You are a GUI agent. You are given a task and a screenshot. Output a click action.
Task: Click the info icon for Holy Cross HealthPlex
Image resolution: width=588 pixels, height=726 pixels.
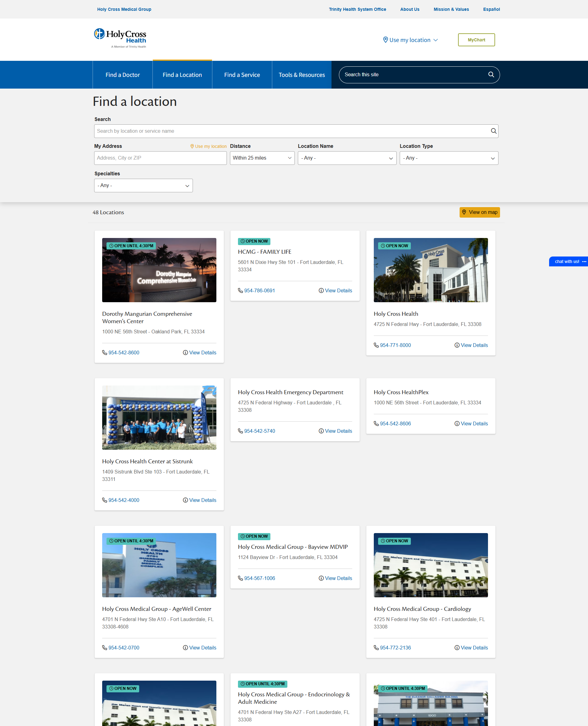pyautogui.click(x=457, y=423)
